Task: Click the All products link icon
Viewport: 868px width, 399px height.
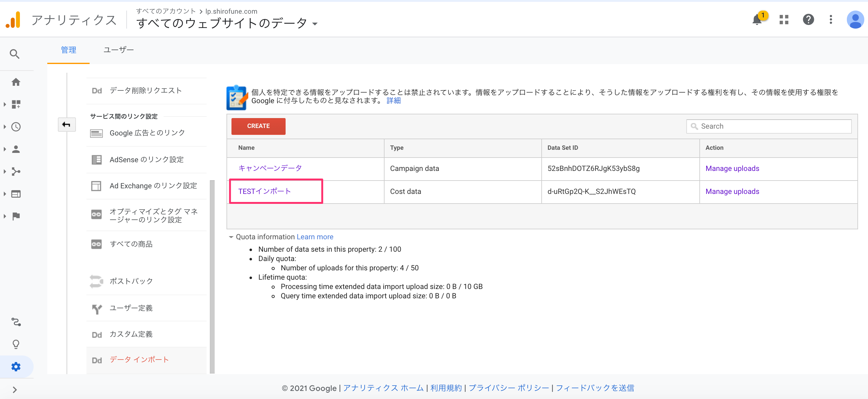Action: click(96, 244)
